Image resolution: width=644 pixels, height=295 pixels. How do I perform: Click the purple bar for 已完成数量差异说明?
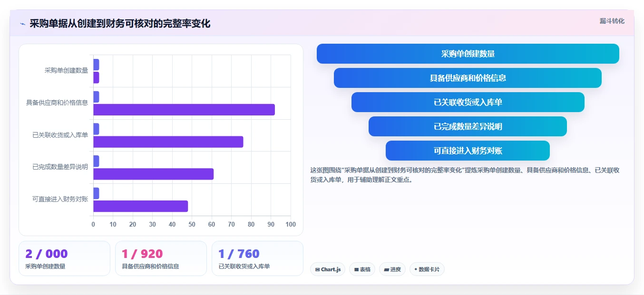[x=154, y=174]
